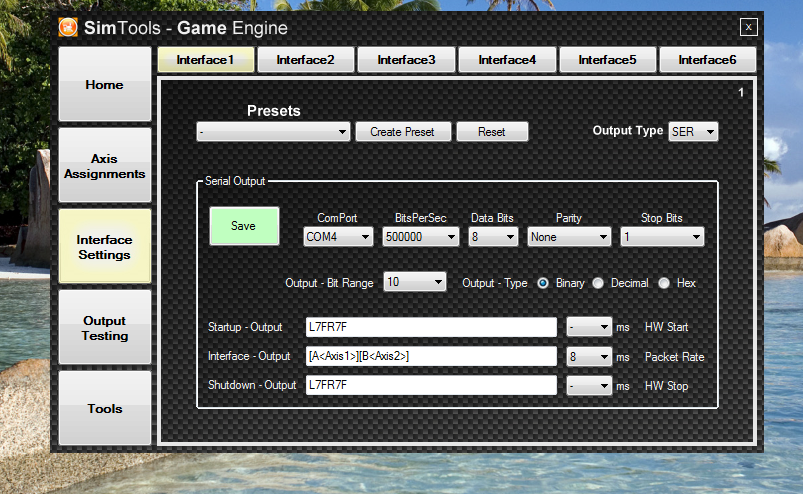Select the Binary output type
Image resolution: width=803 pixels, height=494 pixels.
[x=543, y=283]
